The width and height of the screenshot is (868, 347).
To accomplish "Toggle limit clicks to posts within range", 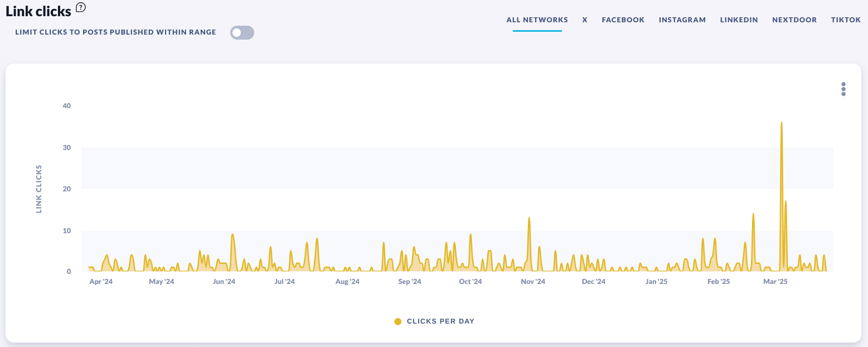I will coord(242,32).
